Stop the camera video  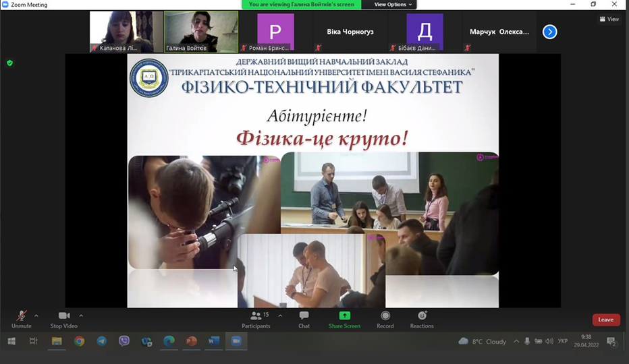(x=64, y=319)
